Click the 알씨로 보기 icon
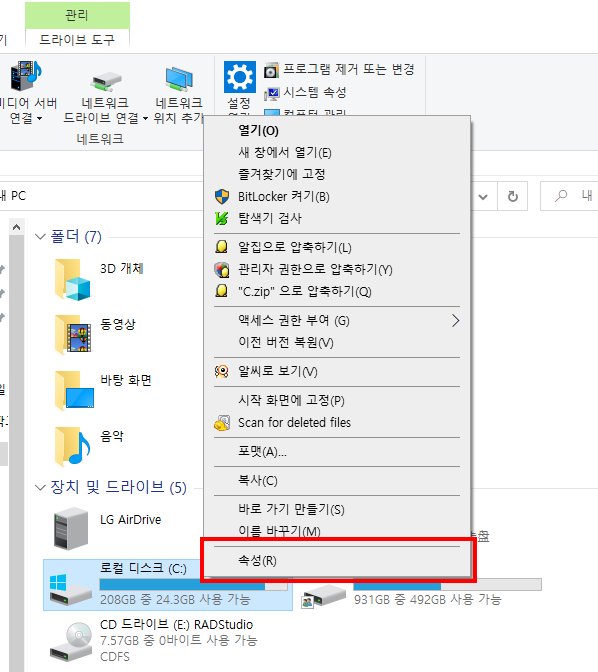This screenshot has width=598, height=672. coord(222,371)
